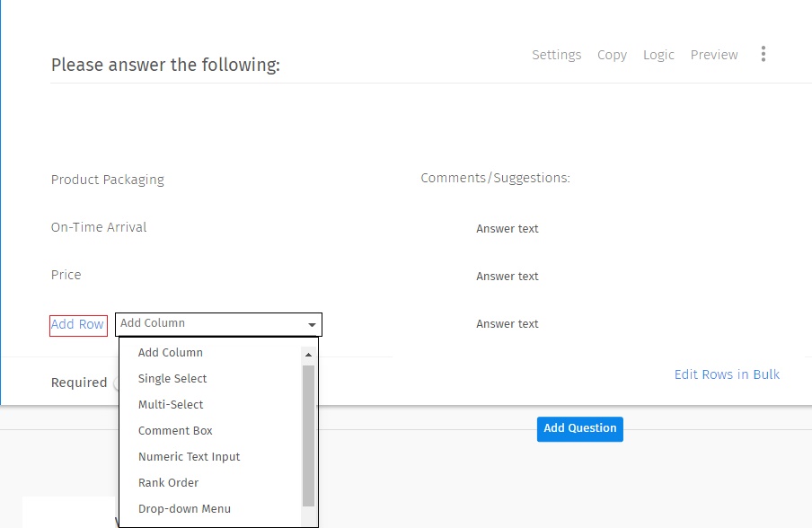Pick Comment Box from the list

pyautogui.click(x=175, y=431)
